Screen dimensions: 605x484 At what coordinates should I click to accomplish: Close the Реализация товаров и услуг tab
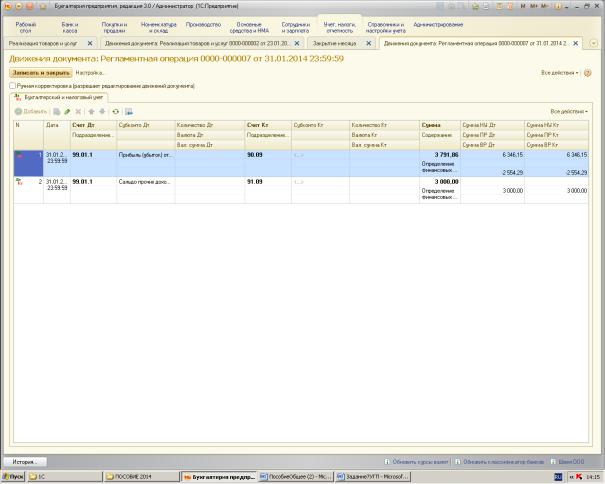[x=90, y=43]
